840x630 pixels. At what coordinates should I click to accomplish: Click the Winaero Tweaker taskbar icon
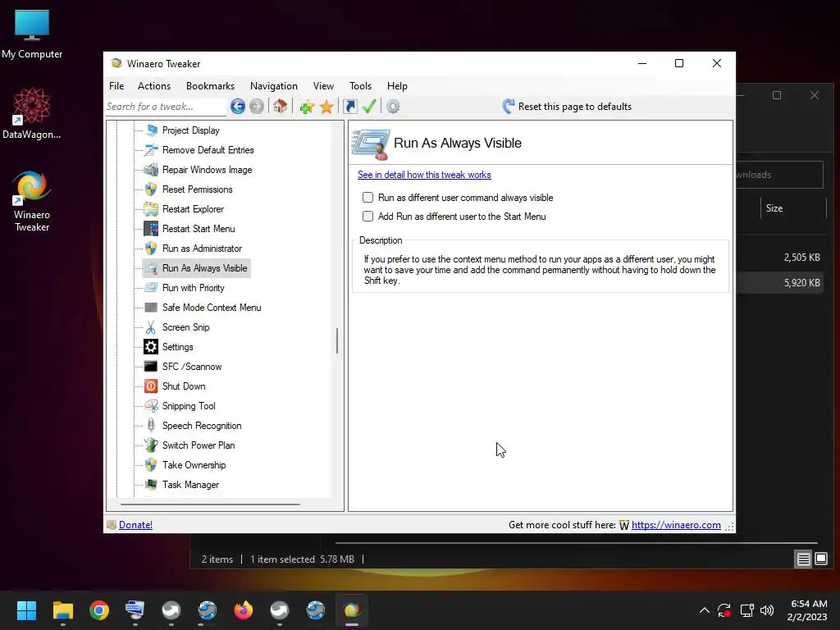351,610
